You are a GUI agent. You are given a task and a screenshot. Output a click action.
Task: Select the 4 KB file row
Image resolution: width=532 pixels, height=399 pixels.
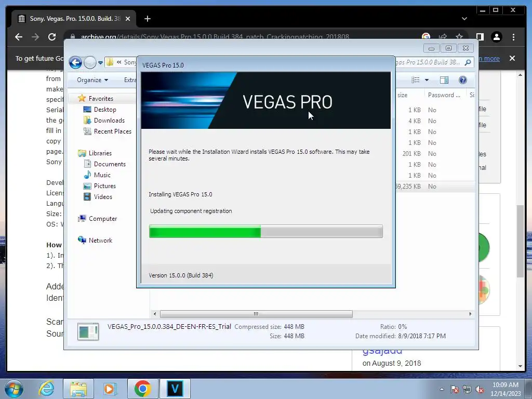click(435, 121)
